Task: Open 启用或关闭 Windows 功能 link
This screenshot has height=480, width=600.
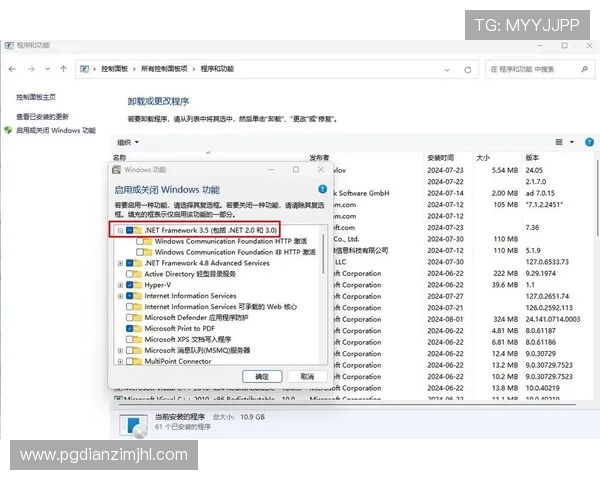Action: (x=56, y=131)
